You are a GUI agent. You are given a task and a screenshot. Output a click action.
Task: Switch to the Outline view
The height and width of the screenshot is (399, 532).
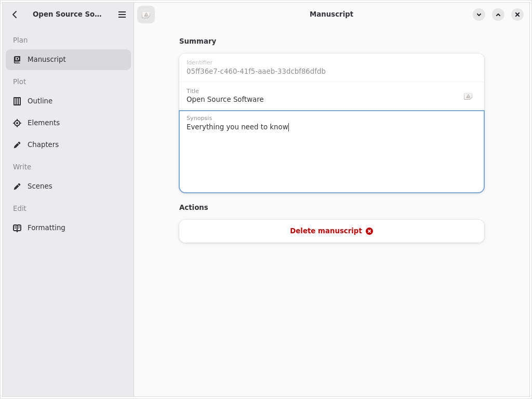click(68, 101)
